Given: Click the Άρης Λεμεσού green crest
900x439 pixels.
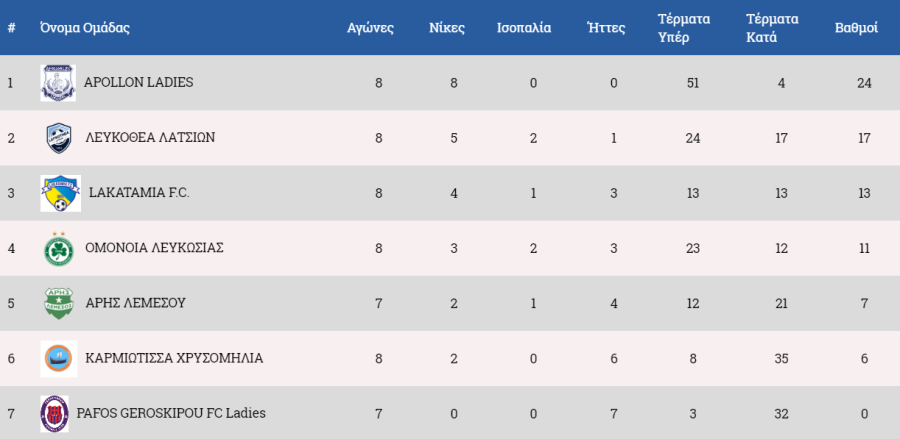Looking at the screenshot, I should tap(59, 304).
